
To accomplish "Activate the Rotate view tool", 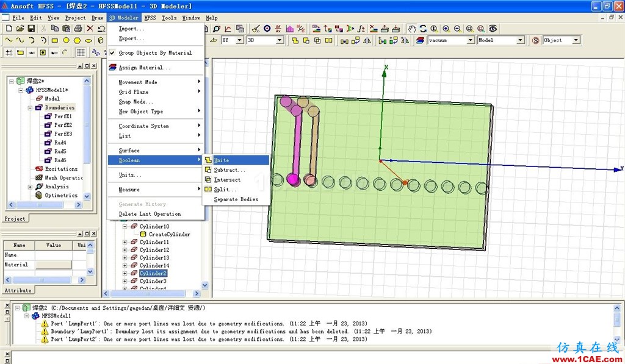I will point(424,29).
